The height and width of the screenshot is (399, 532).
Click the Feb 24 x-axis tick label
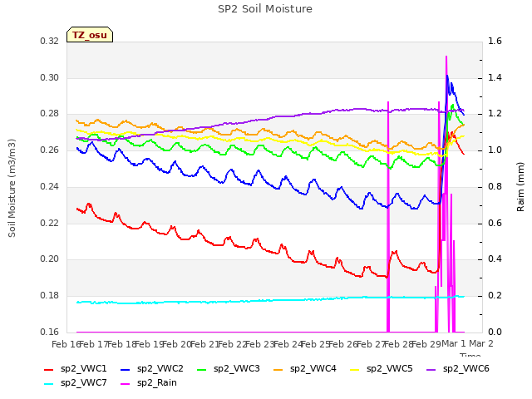(x=286, y=344)
